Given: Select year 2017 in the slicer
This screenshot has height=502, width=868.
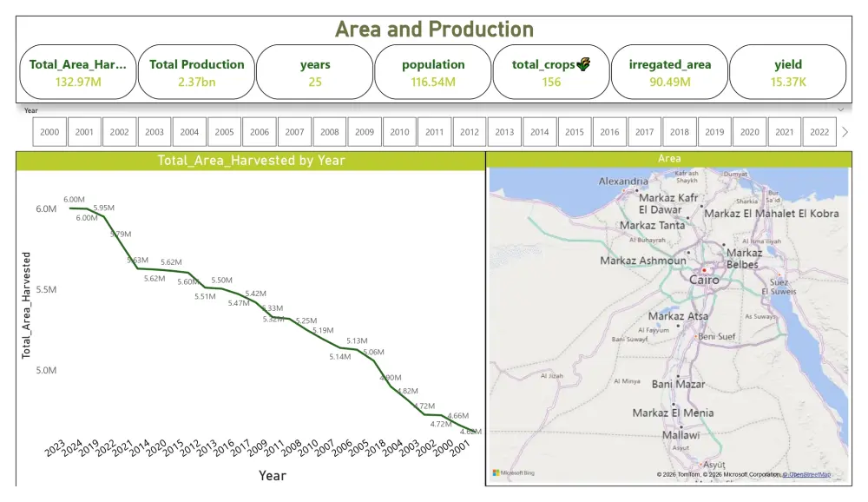Looking at the screenshot, I should tap(644, 132).
